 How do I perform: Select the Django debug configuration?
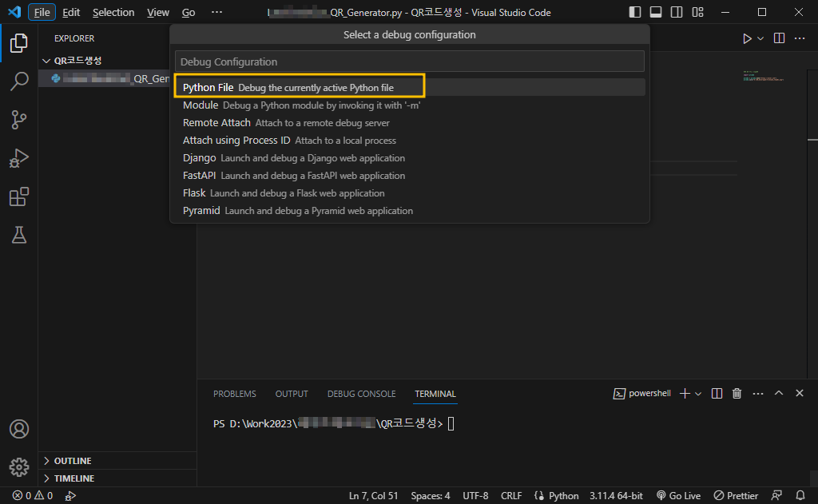(410, 157)
